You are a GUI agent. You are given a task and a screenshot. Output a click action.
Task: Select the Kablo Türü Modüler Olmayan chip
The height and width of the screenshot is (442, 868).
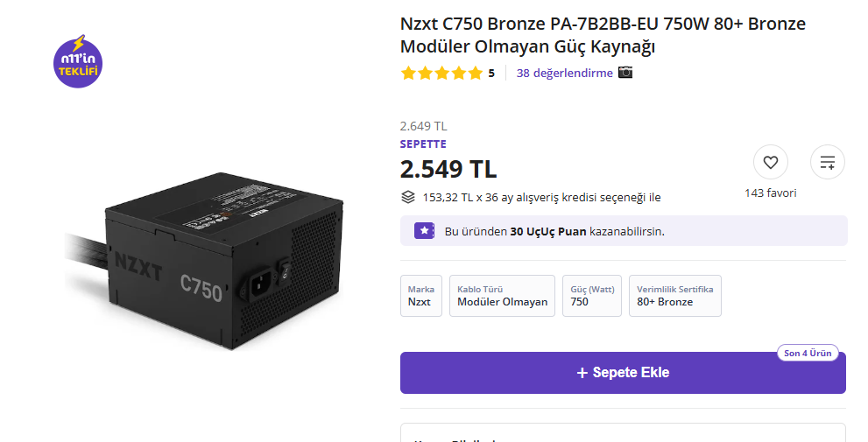point(502,296)
